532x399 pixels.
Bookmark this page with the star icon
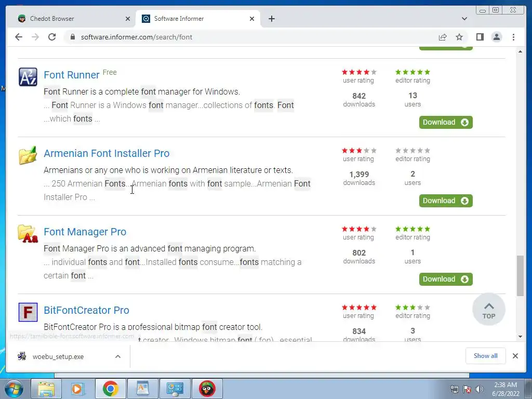coord(459,37)
